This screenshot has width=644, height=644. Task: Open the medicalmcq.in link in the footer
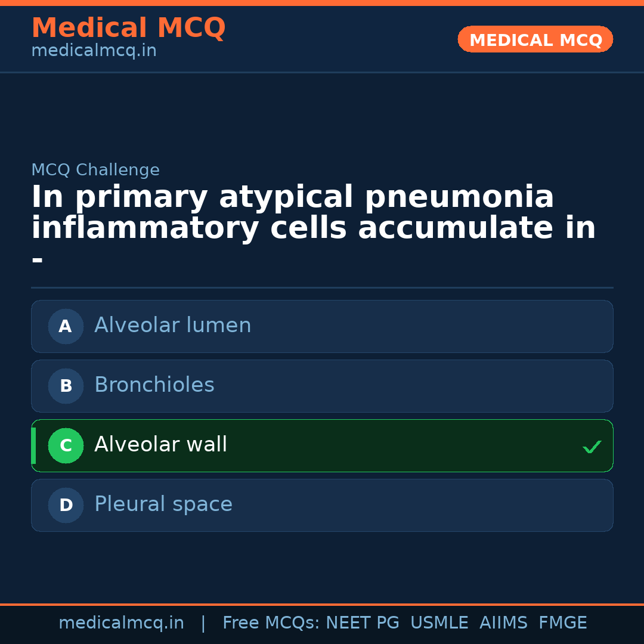pyautogui.click(x=121, y=623)
